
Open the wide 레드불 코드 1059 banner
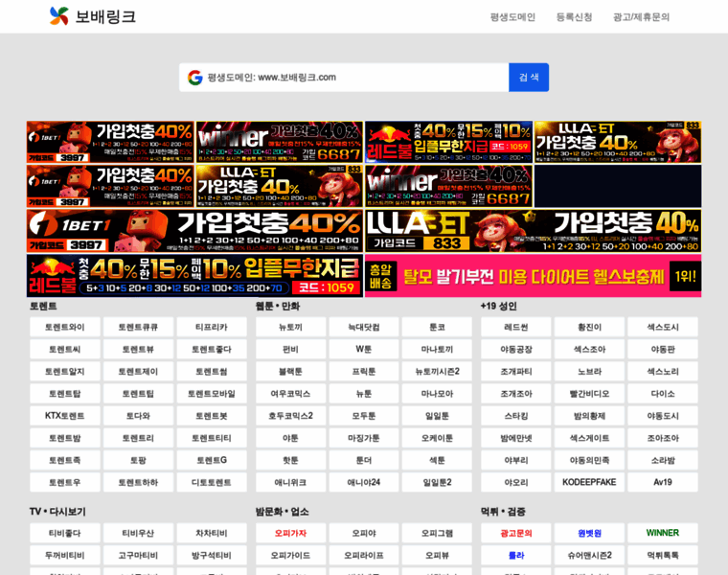point(194,275)
